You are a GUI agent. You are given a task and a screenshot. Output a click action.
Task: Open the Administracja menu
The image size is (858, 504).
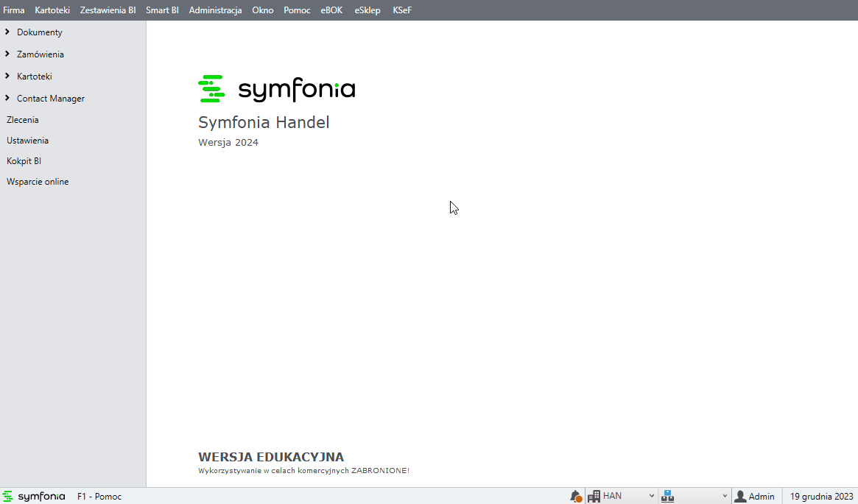click(215, 10)
